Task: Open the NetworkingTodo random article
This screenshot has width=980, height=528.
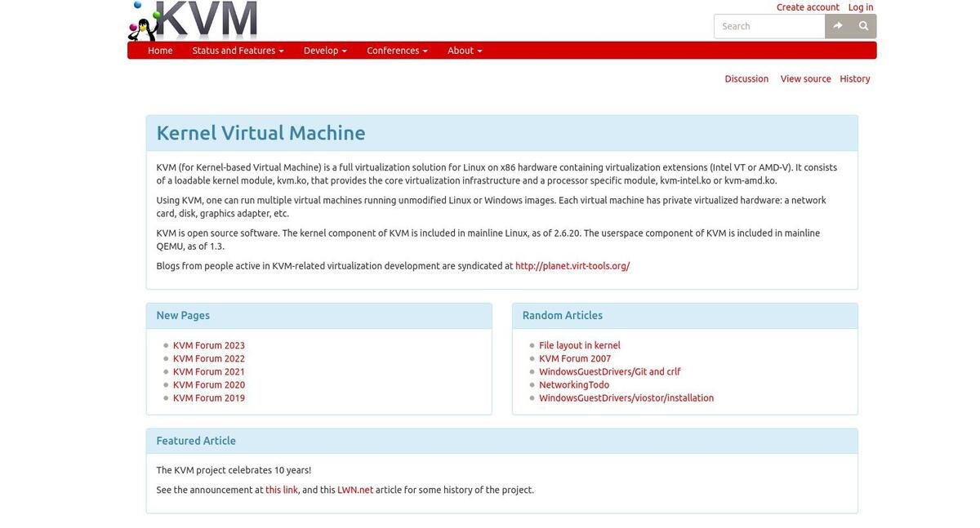Action: pyautogui.click(x=574, y=384)
